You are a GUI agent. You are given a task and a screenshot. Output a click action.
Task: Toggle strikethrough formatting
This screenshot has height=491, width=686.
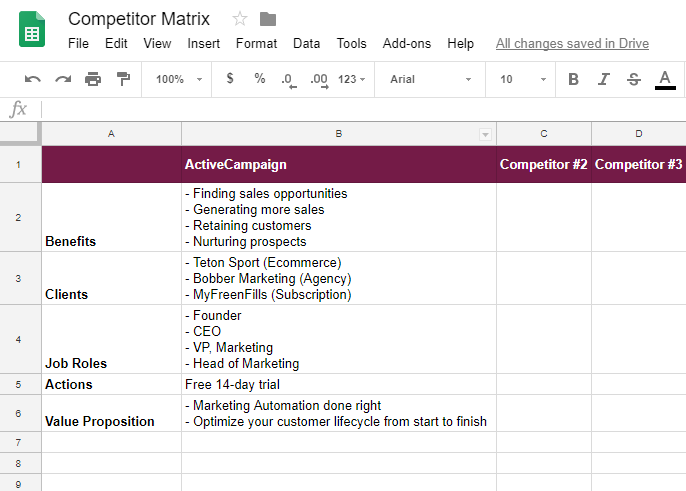click(x=634, y=79)
